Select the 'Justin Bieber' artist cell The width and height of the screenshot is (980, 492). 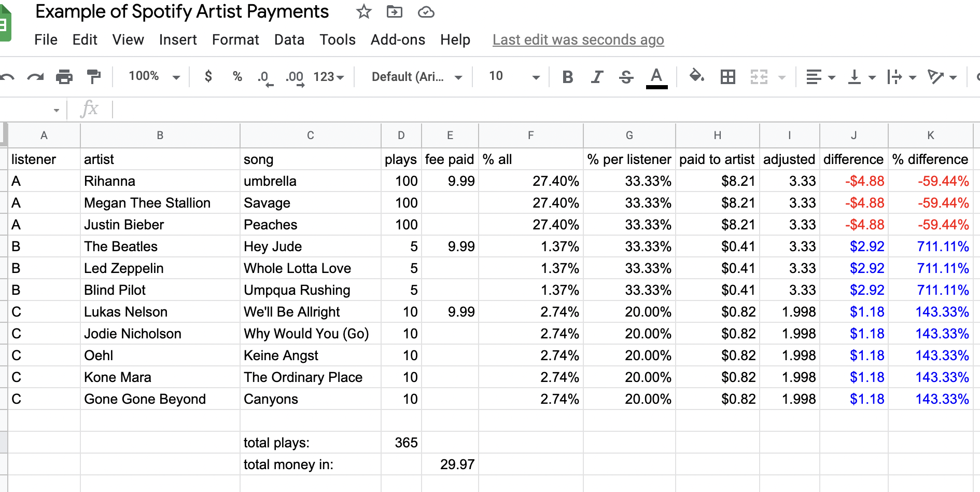pyautogui.click(x=160, y=225)
